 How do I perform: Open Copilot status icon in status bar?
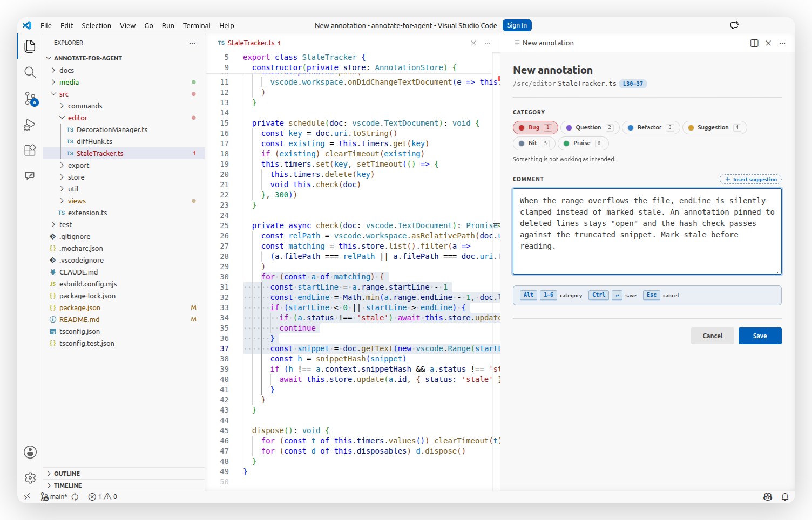click(768, 497)
